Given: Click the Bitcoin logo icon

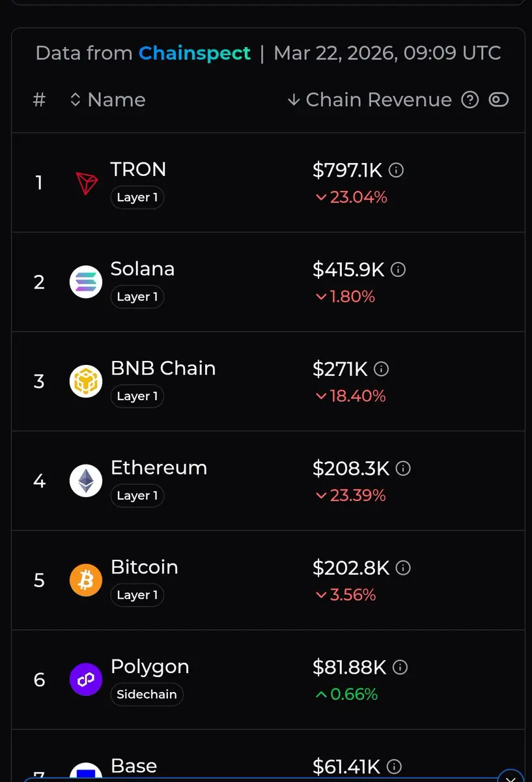Looking at the screenshot, I should (x=86, y=580).
